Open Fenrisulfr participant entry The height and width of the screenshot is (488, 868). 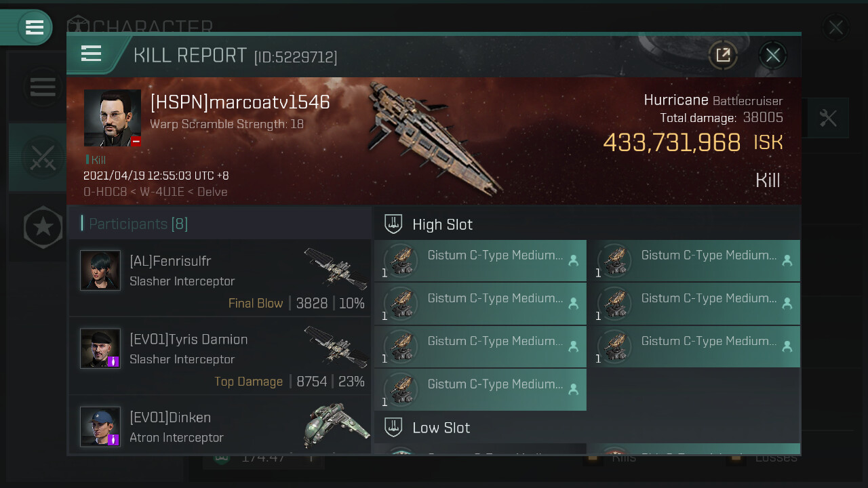220,277
